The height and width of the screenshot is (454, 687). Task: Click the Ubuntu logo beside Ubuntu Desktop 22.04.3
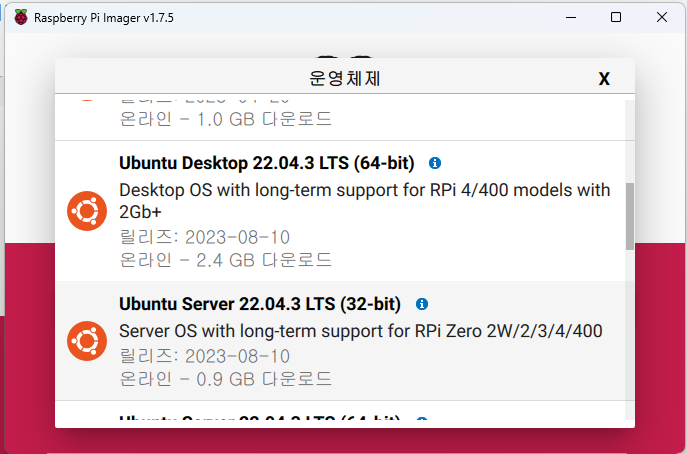tap(87, 211)
